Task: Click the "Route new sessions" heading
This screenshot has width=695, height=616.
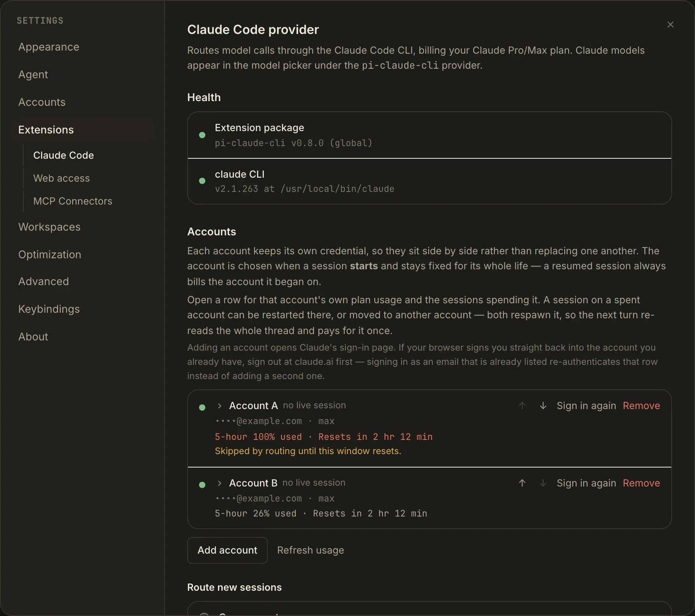Action: pos(235,587)
